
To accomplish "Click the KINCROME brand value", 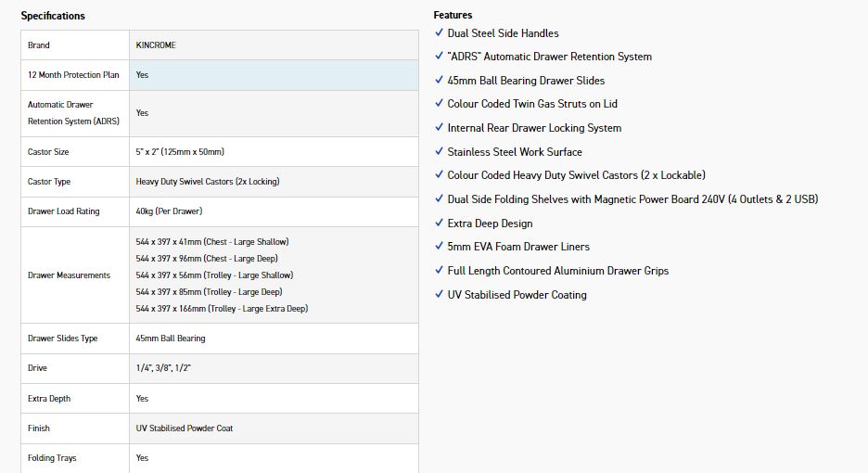I will [x=156, y=45].
